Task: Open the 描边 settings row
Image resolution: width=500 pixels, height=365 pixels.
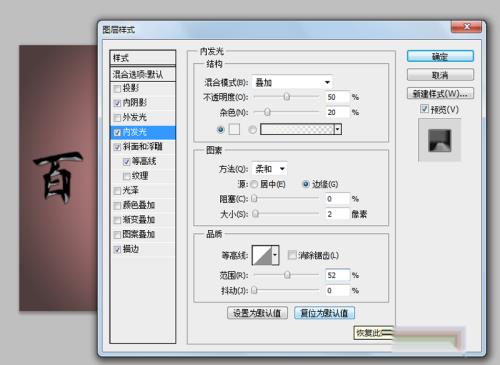Action: (x=143, y=249)
